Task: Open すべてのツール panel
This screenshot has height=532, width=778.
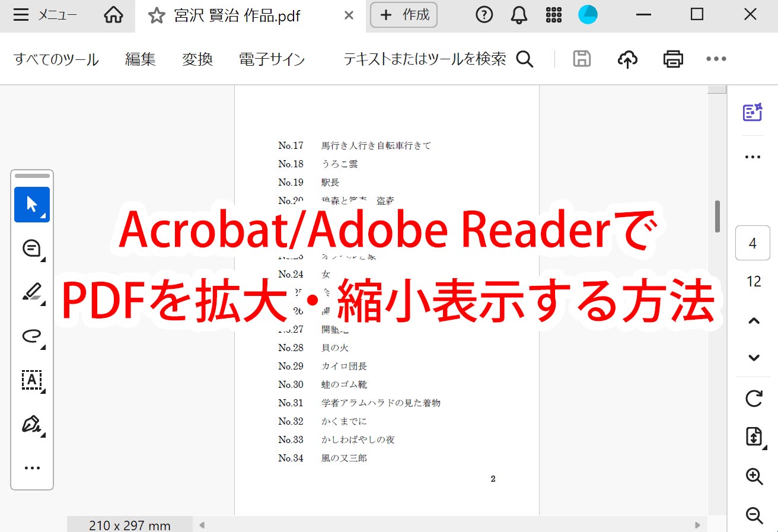Action: point(56,59)
